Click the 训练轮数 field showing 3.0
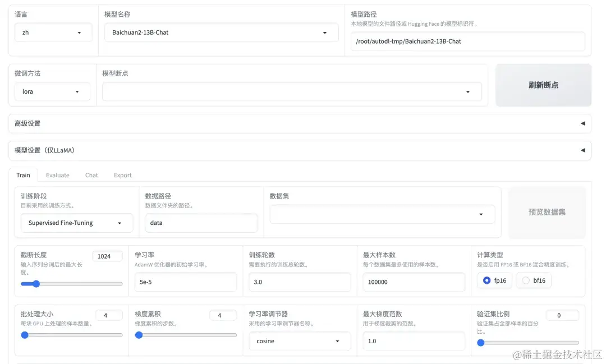 point(300,282)
